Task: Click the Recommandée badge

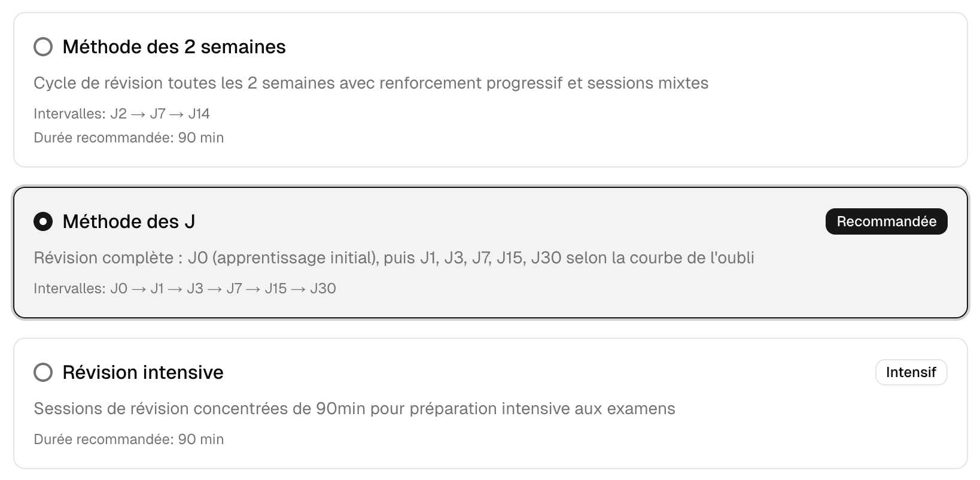Action: [886, 221]
